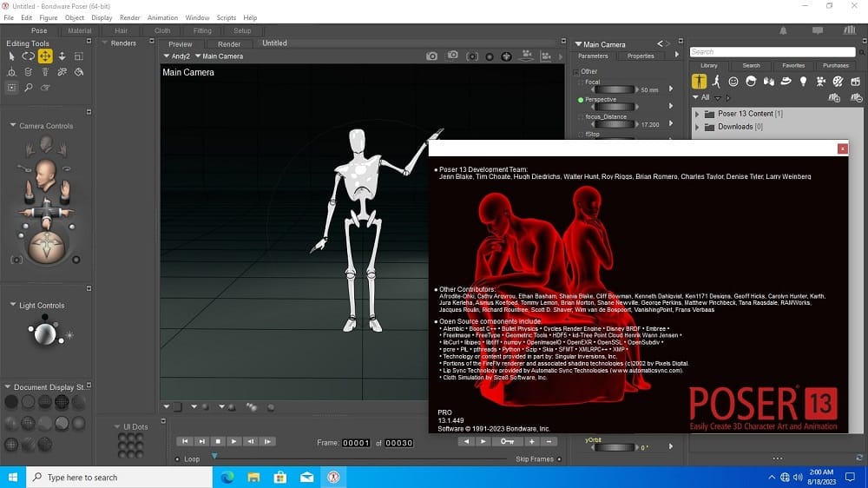Toggle the Skip Frames option
This screenshot has width=868, height=488.
pyautogui.click(x=559, y=459)
